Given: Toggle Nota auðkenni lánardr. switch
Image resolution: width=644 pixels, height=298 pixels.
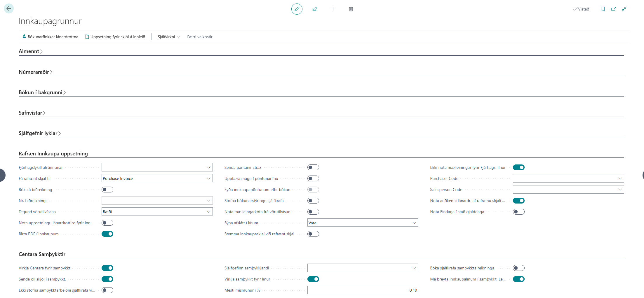Looking at the screenshot, I should coord(519,201).
